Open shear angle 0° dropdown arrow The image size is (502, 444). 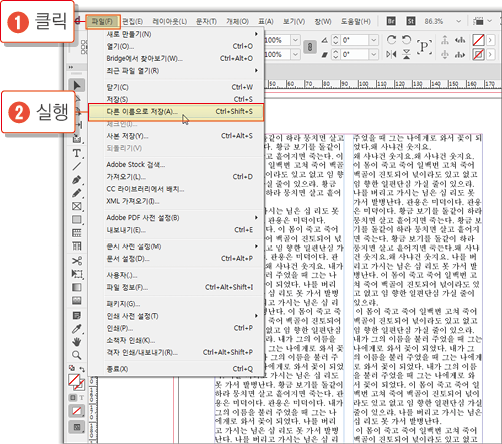point(374,54)
